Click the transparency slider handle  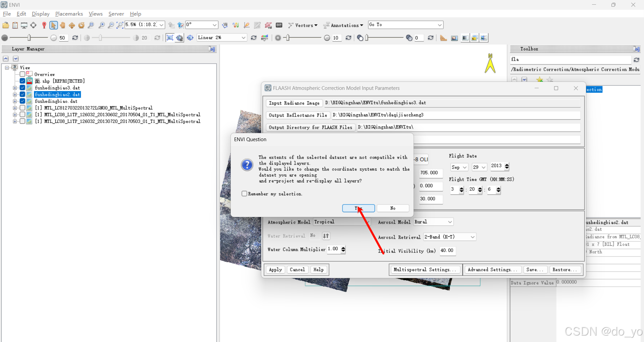point(367,38)
